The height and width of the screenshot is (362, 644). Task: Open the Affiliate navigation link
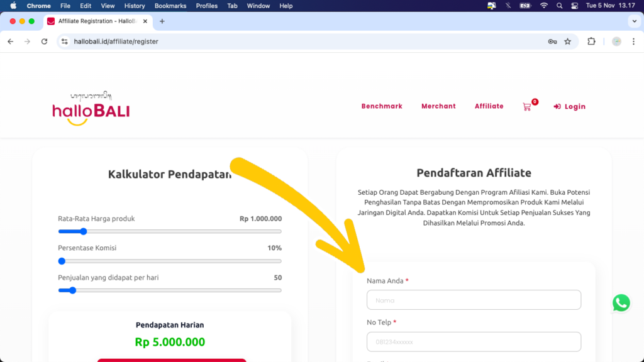tap(489, 106)
